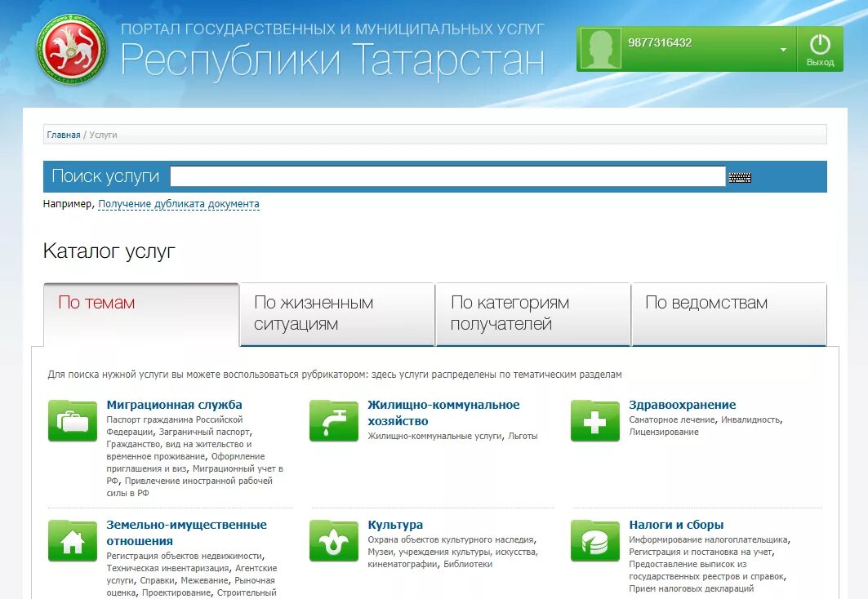Open Жилищно-коммунальное хозяйство category link
The image size is (868, 599).
[443, 413]
